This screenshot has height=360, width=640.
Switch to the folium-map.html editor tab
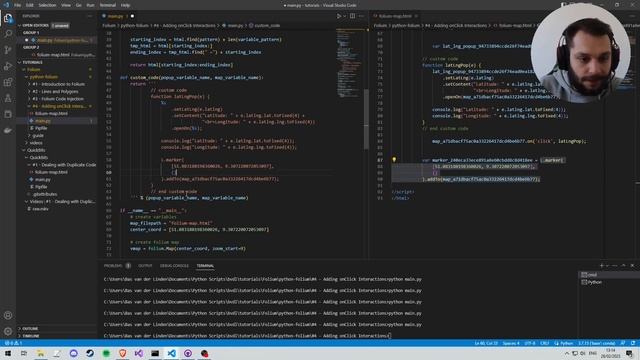pyautogui.click(x=395, y=16)
